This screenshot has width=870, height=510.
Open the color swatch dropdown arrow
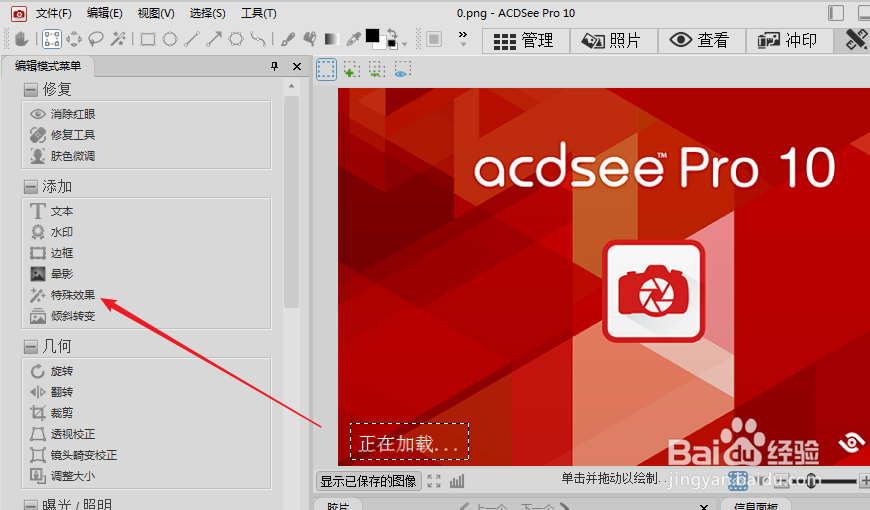point(404,44)
